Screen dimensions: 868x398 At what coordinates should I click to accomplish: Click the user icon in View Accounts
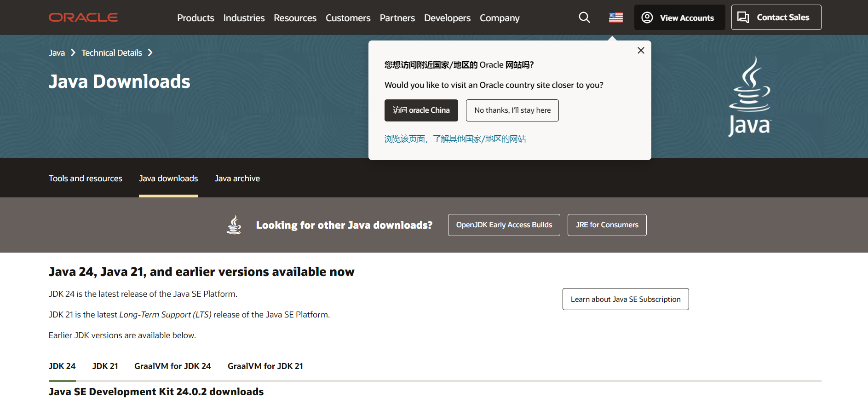point(647,17)
